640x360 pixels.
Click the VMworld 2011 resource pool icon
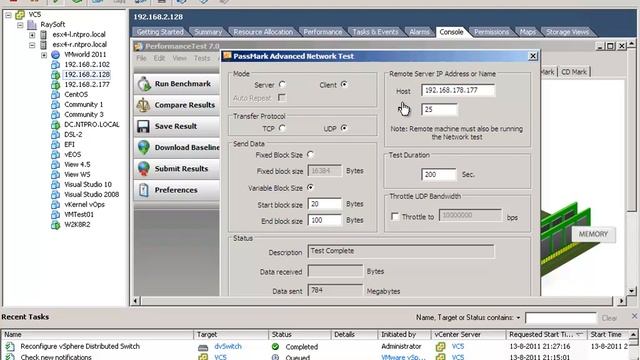56,55
